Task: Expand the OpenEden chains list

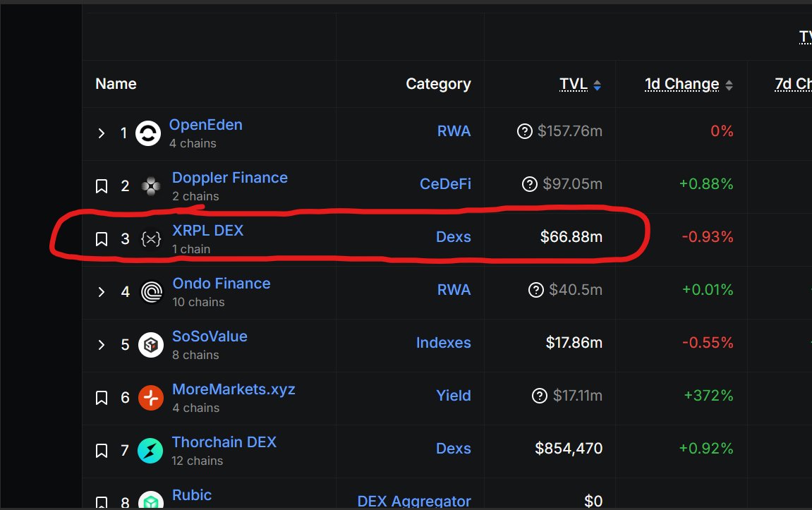Action: point(101,133)
